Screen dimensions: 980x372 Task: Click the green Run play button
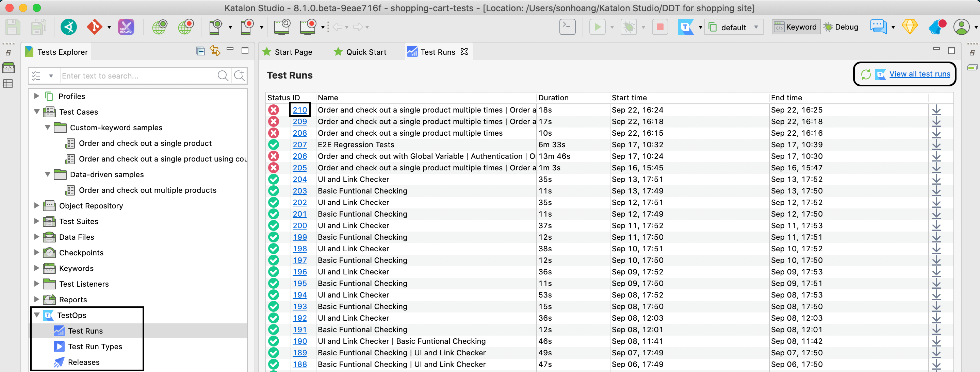597,27
